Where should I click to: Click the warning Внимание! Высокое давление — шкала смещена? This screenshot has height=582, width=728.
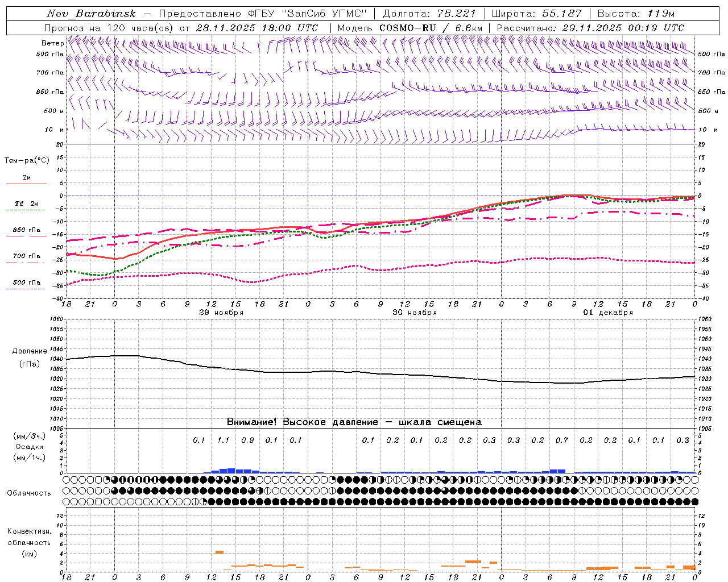click(354, 422)
